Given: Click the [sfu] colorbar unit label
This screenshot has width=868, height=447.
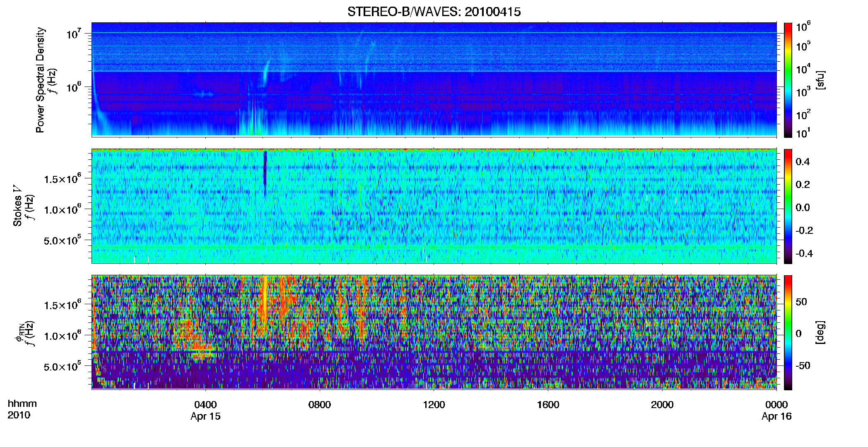Looking at the screenshot, I should point(820,80).
